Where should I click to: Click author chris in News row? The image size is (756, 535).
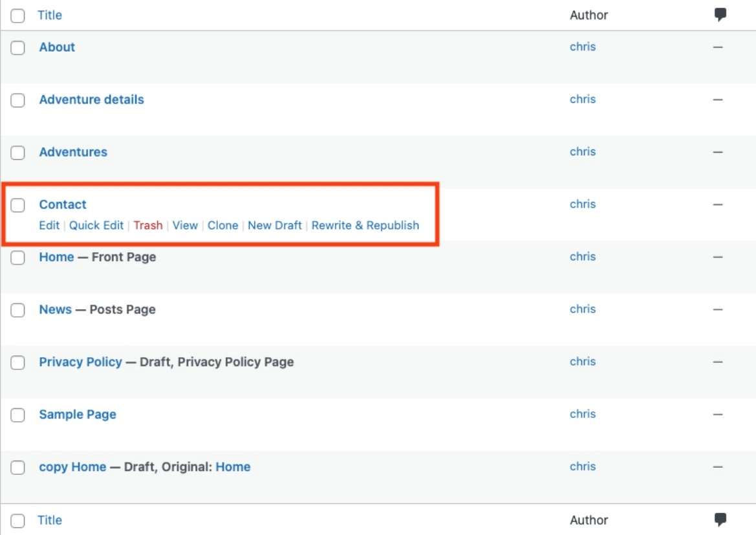point(583,309)
